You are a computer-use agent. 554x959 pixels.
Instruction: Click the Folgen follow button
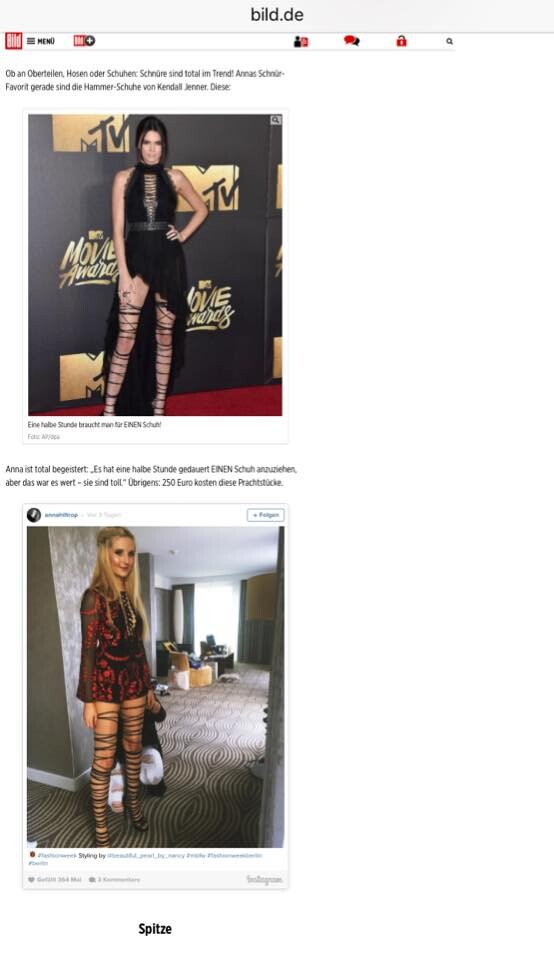[265, 515]
